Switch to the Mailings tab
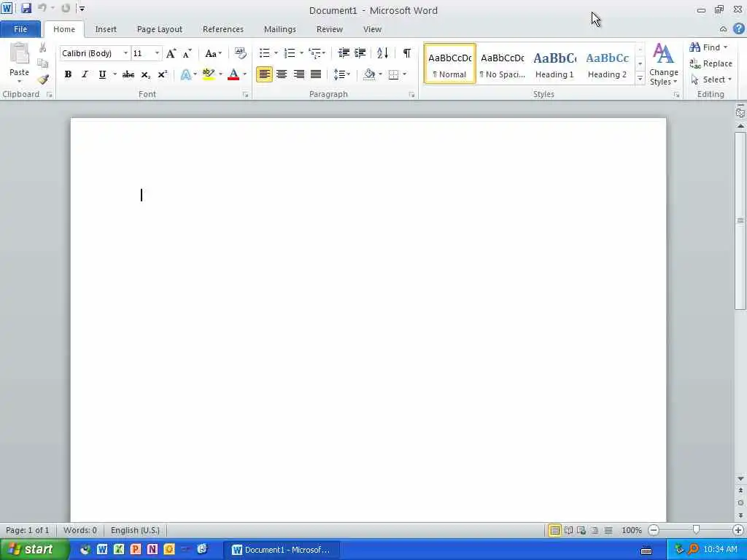The image size is (747, 560). click(280, 29)
